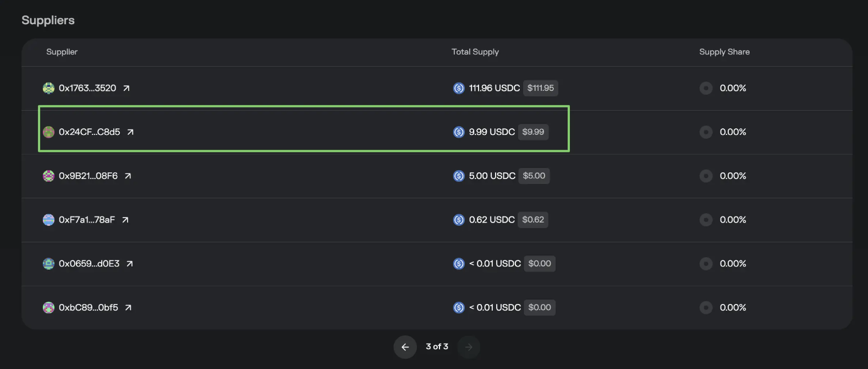Click USDC coin icon beside 111.96 USDC
This screenshot has width=868, height=369.
click(x=459, y=88)
